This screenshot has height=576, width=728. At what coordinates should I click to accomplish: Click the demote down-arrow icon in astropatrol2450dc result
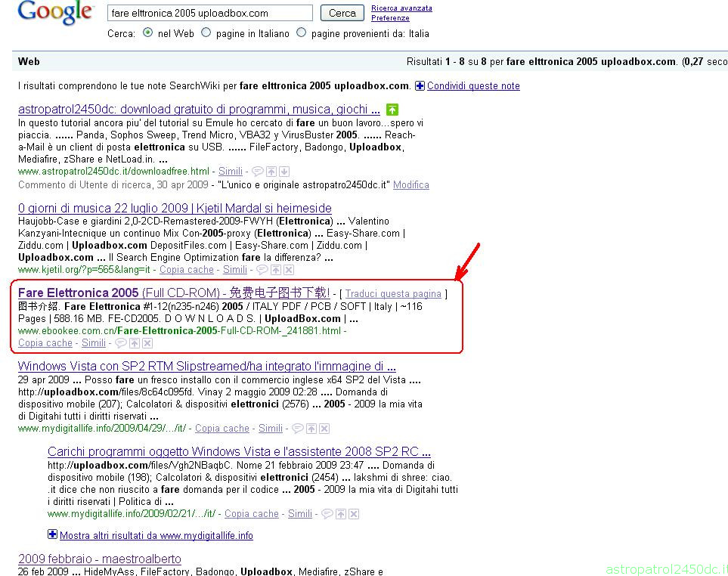point(284,172)
